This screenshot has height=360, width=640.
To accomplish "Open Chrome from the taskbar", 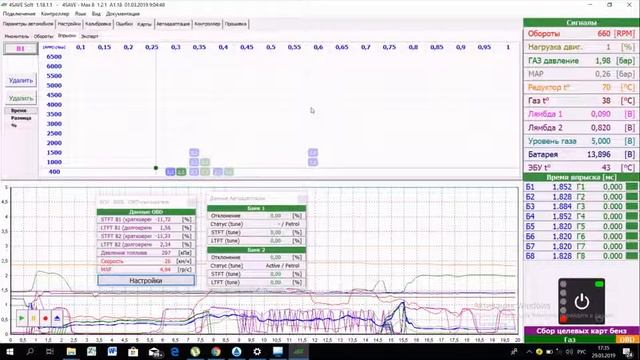I will (216, 351).
